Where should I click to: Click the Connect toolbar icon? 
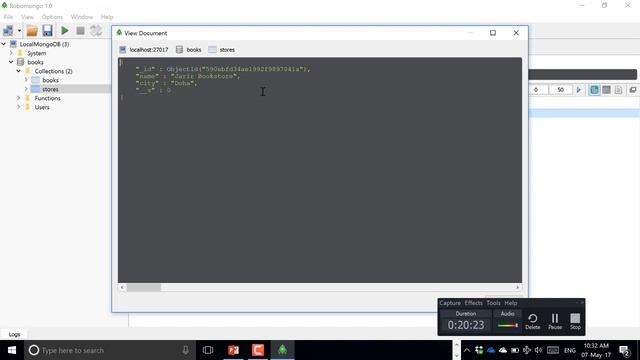tap(8, 31)
